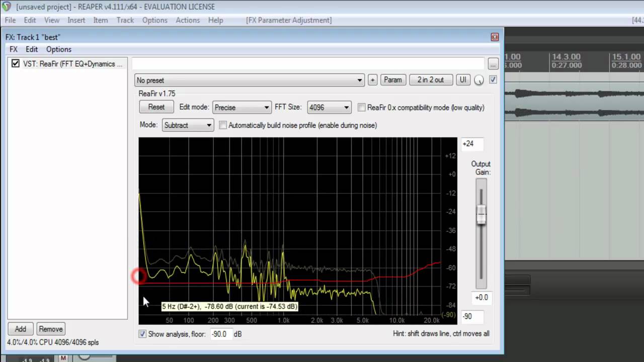Open the No preset dropdown
Image resolution: width=644 pixels, height=362 pixels.
tap(249, 80)
